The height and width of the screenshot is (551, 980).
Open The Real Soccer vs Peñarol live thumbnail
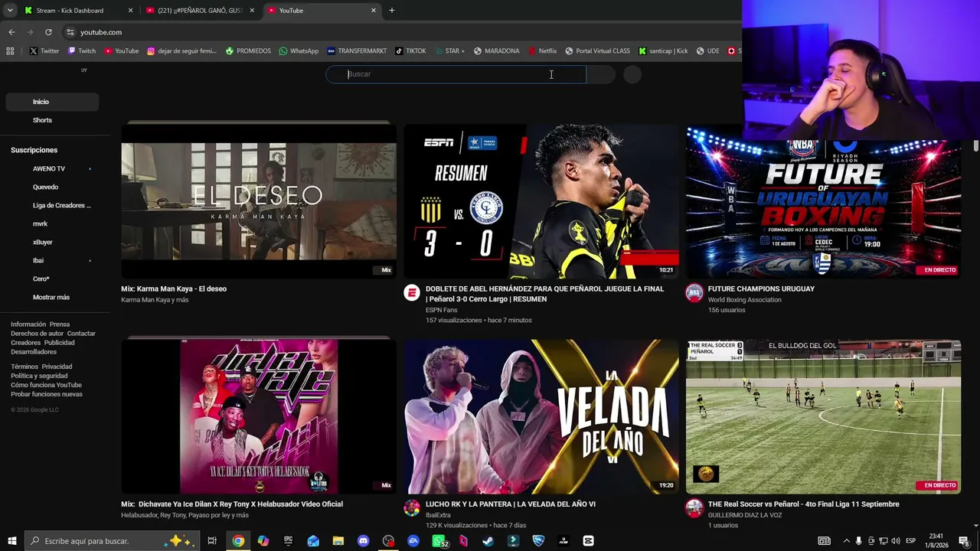pos(823,416)
